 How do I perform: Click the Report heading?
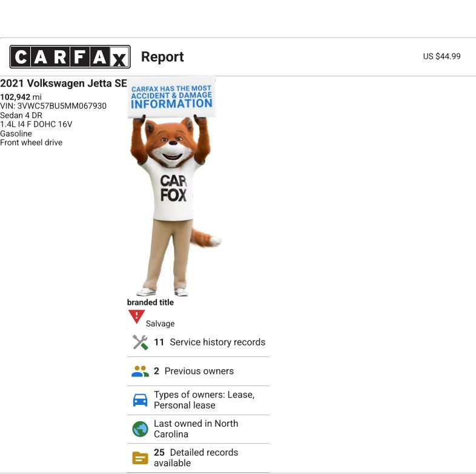162,57
